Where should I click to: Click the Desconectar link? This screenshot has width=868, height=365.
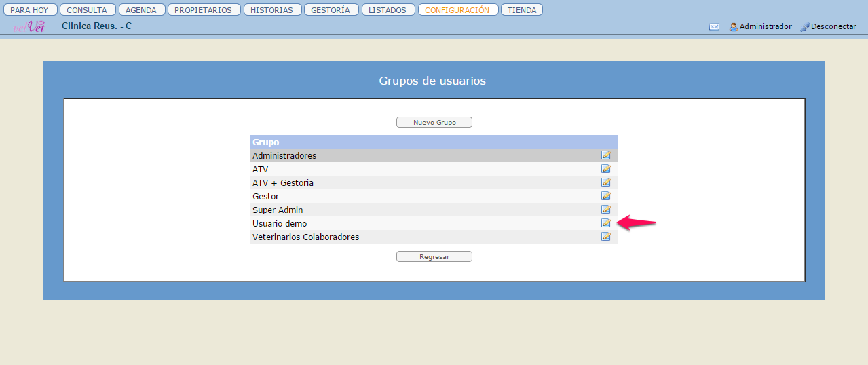point(828,27)
